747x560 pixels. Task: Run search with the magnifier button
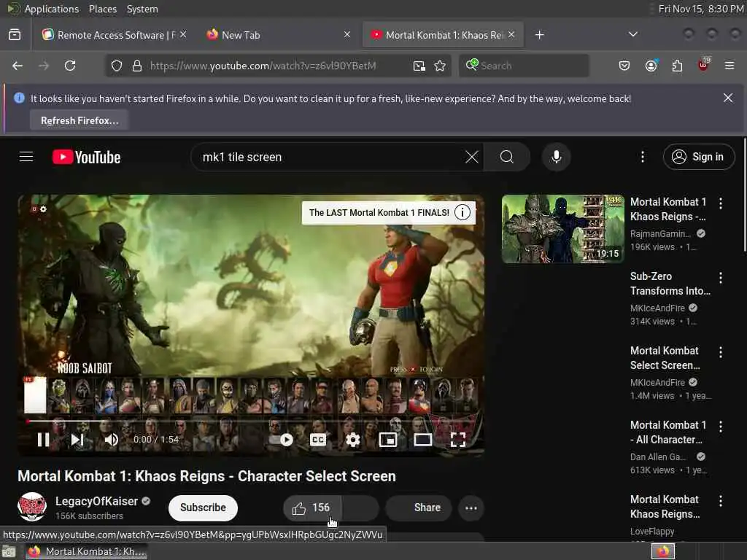pyautogui.click(x=507, y=157)
